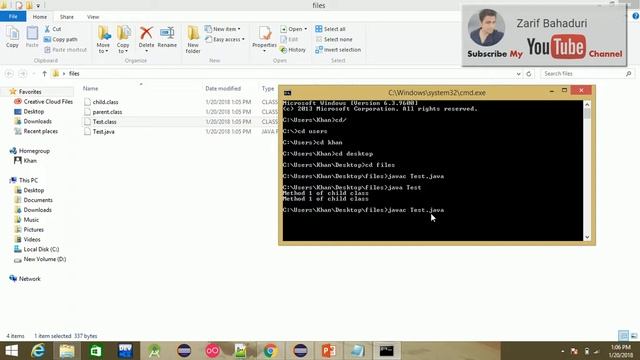Open Google Chrome from taskbar
This screenshot has width=640, height=360.
(270, 351)
